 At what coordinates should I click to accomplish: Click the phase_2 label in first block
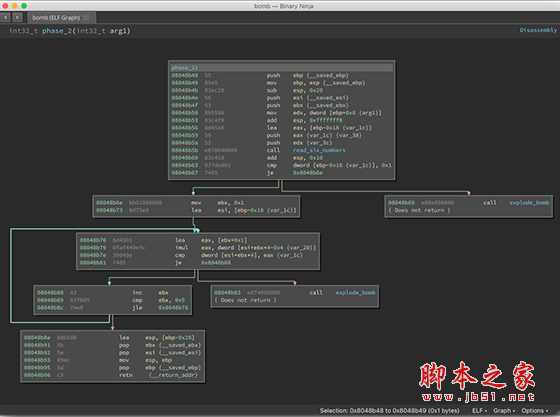(184, 67)
